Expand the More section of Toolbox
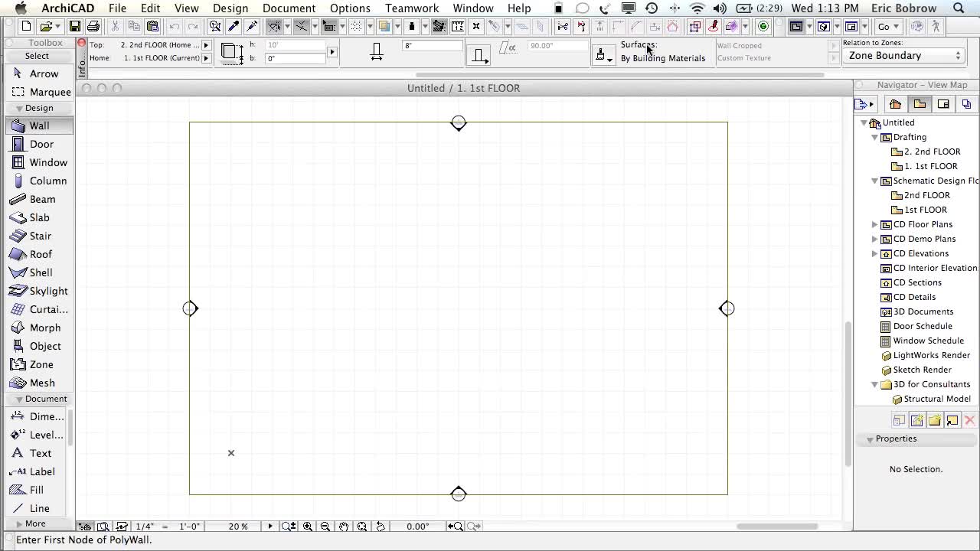The width and height of the screenshot is (980, 551). coord(19,523)
